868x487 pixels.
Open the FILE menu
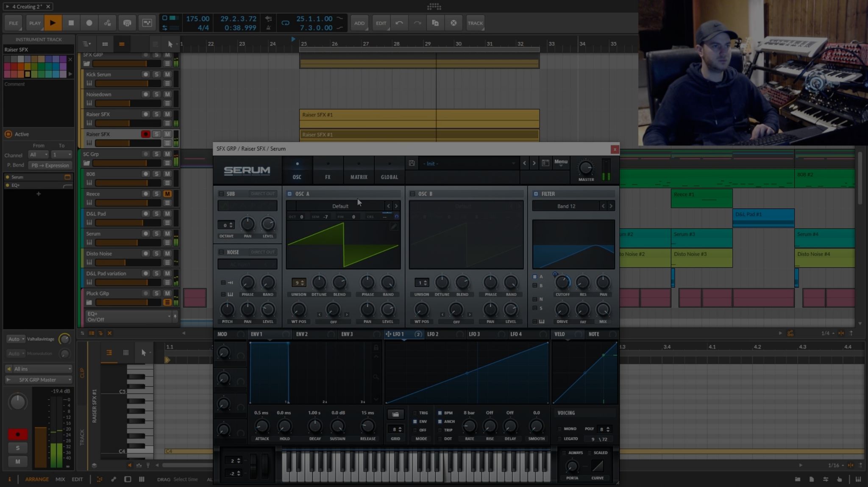[14, 23]
